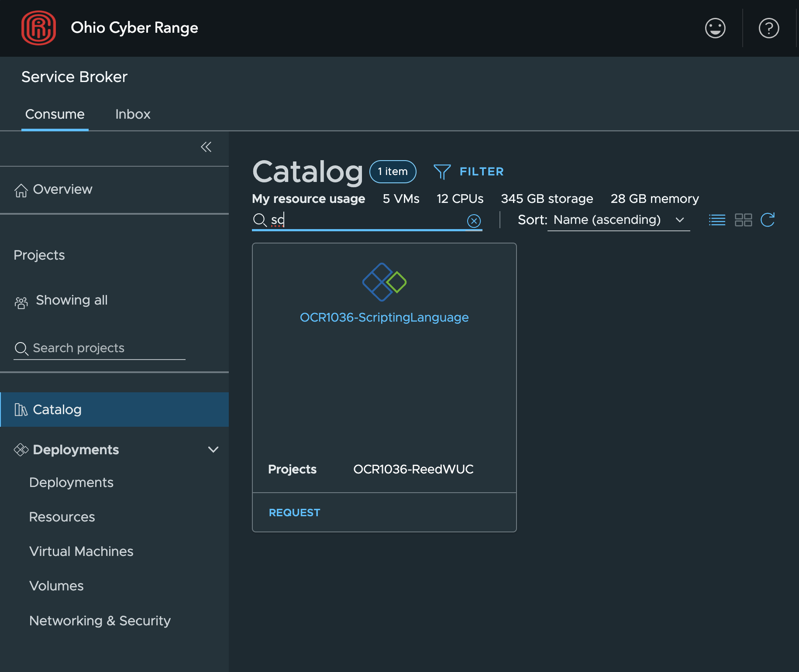Click the 345 GB storage value

(x=547, y=199)
